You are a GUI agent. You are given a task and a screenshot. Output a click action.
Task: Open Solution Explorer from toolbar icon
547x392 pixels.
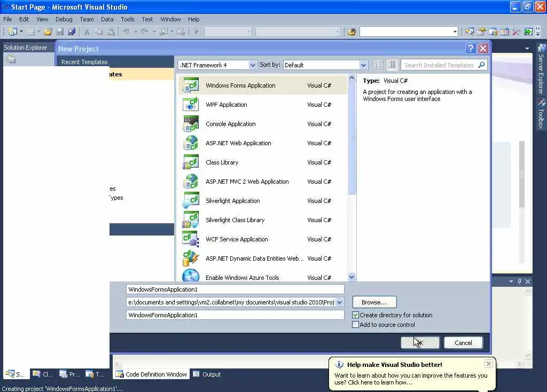470,32
